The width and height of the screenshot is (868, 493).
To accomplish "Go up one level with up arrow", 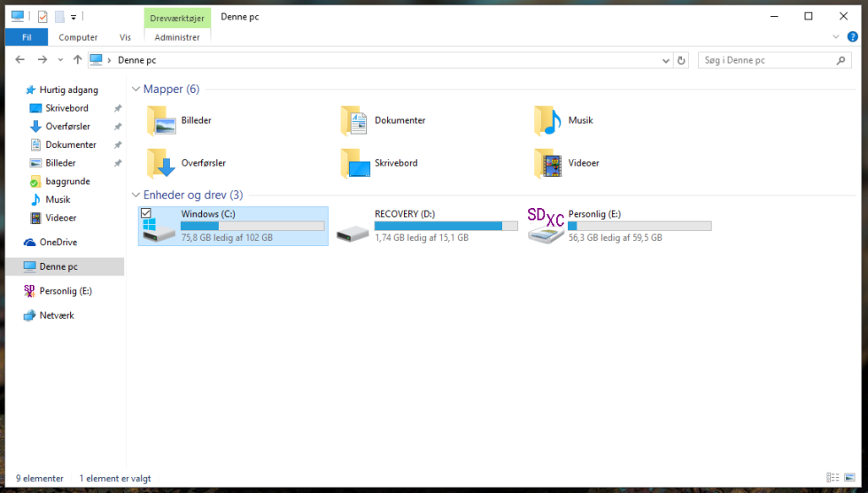I will 78,60.
